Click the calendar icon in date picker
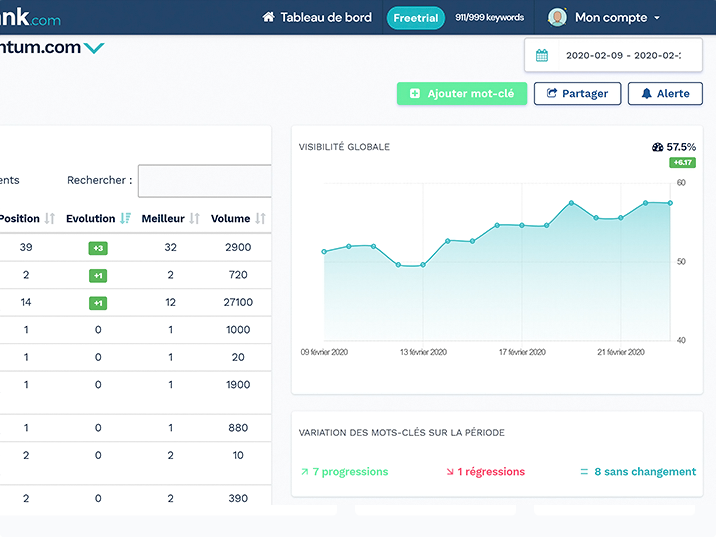Image resolution: width=716 pixels, height=537 pixels. [x=542, y=56]
